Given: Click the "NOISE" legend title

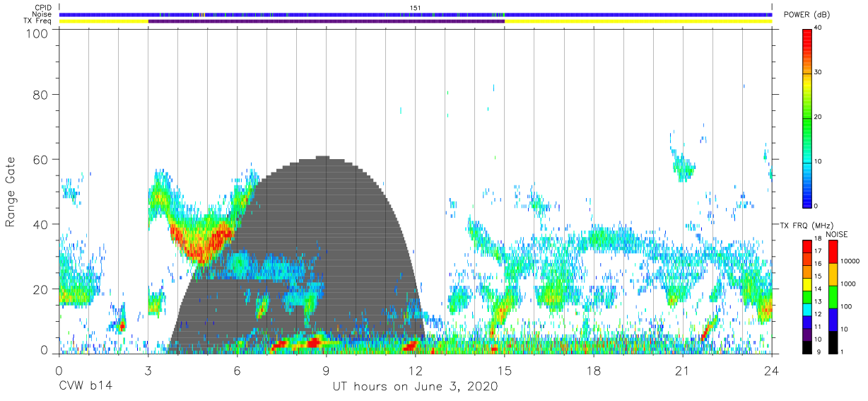Looking at the screenshot, I should (x=836, y=234).
